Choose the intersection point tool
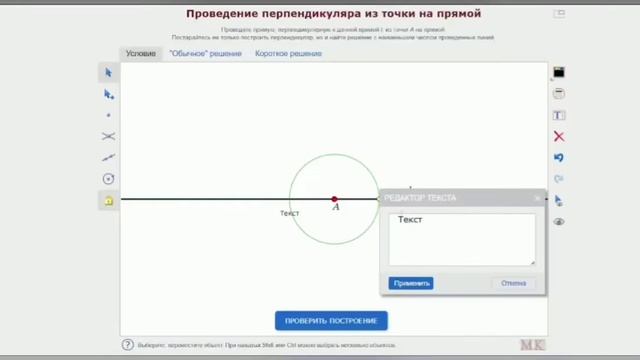640x360 pixels. pyautogui.click(x=109, y=136)
